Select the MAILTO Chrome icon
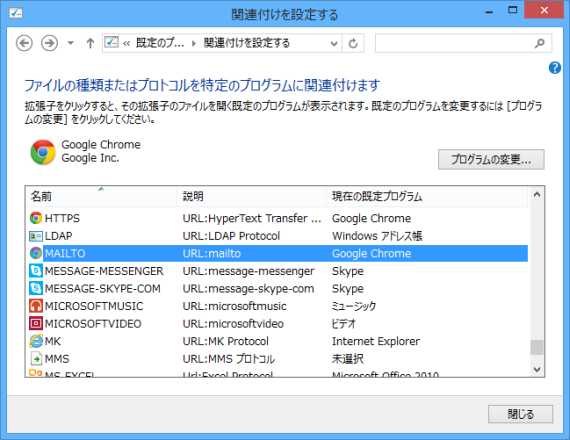 coord(36,253)
